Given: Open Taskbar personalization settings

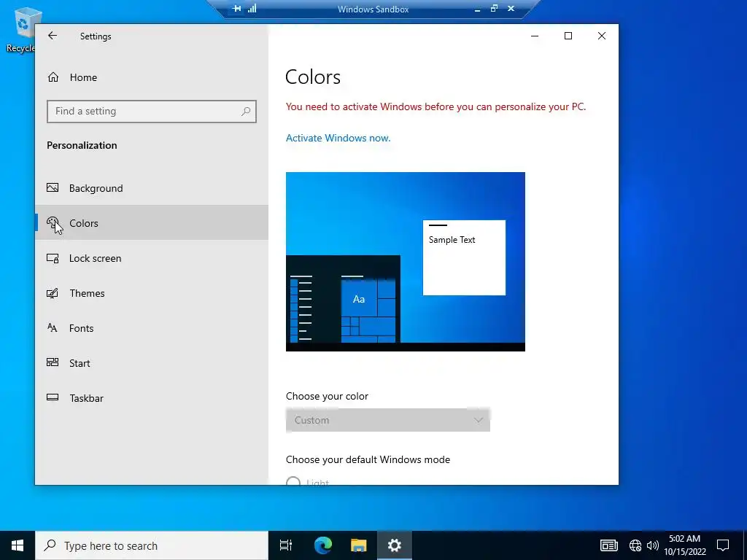Looking at the screenshot, I should (x=152, y=398).
